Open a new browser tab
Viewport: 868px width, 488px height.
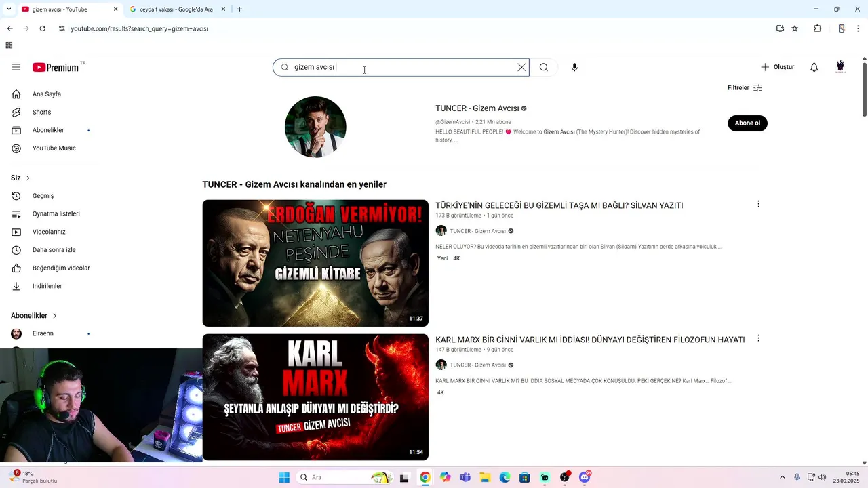pos(239,9)
